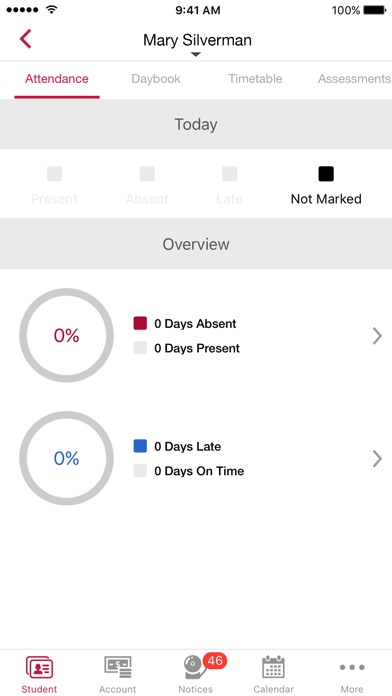Screen dimensions: 392x696
Task: Switch to the Daybook tab
Action: click(156, 79)
